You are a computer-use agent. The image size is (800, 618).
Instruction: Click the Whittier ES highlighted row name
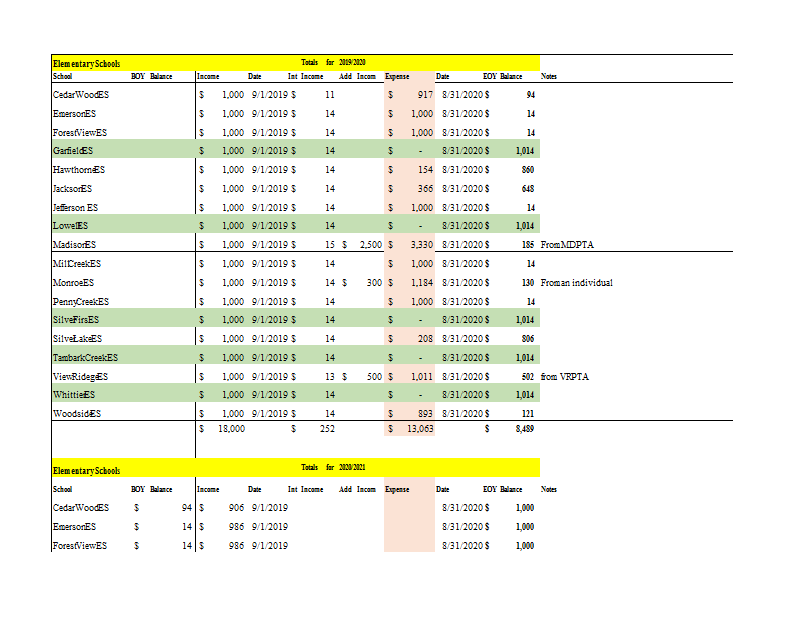coord(73,395)
